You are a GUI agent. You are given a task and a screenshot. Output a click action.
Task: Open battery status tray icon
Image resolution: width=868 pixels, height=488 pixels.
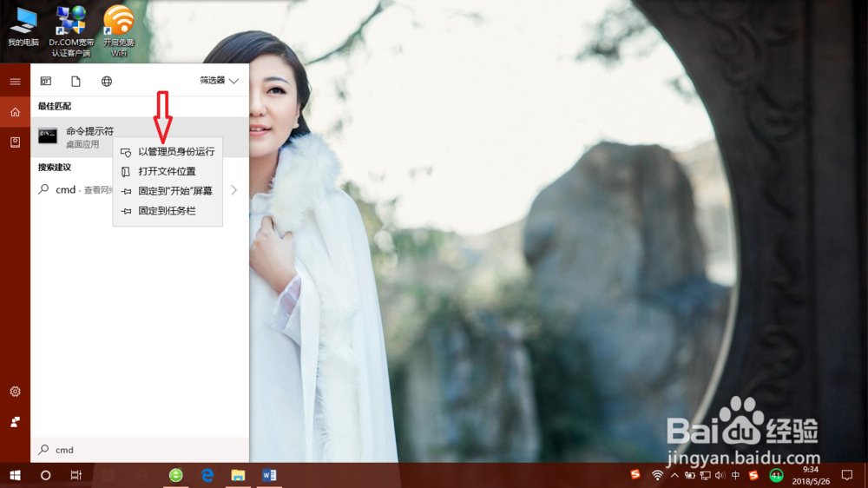pos(690,475)
